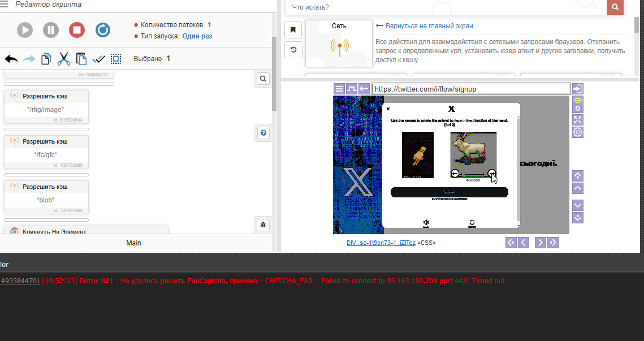Open the 'Один раз' run type selector
Screen dimensions: 644x341
click(197, 36)
